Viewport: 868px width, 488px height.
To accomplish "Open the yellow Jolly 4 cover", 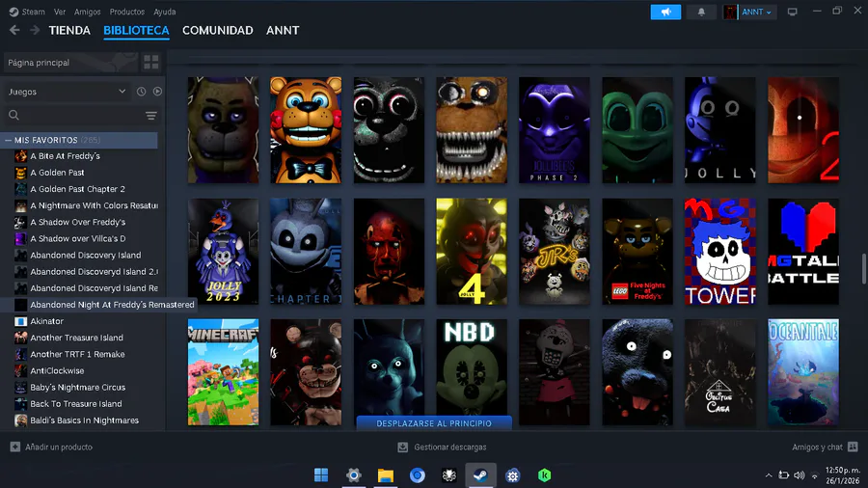I will tap(472, 252).
